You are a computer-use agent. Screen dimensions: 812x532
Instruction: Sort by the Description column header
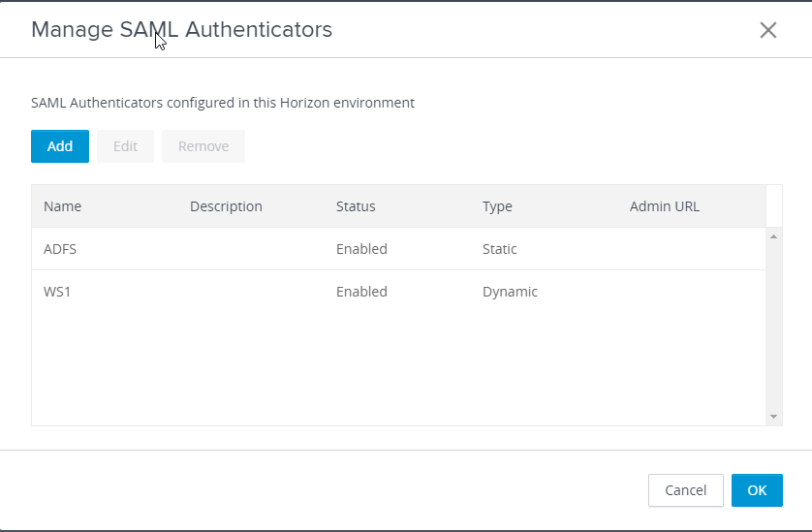point(226,206)
